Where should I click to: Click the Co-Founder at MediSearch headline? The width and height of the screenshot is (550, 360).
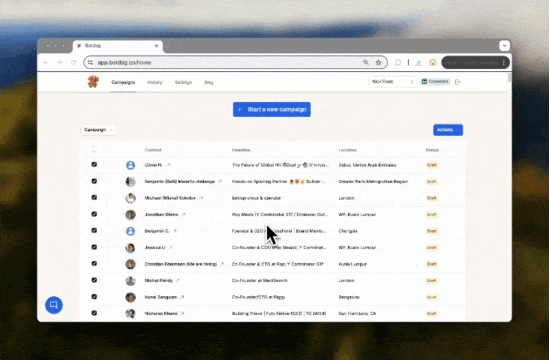click(x=260, y=280)
